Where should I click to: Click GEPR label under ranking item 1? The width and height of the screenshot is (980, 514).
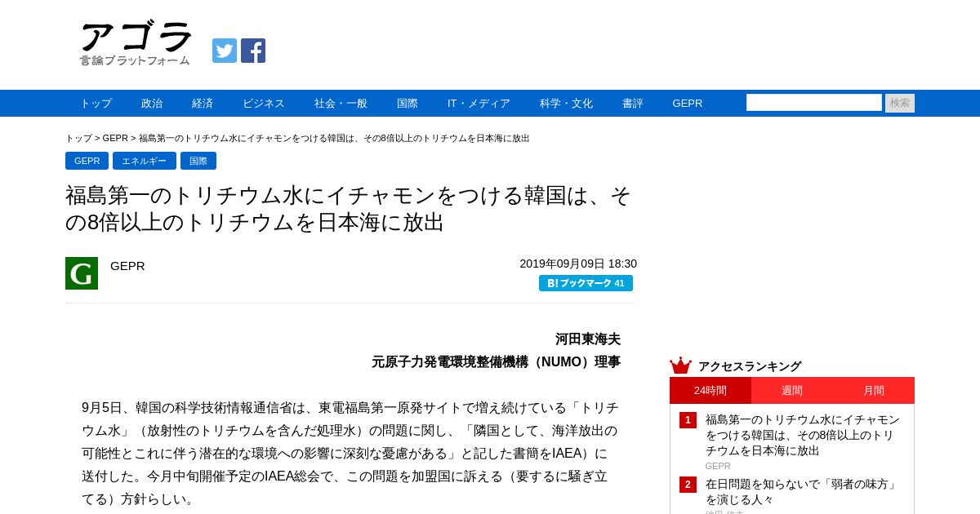pyautogui.click(x=718, y=466)
